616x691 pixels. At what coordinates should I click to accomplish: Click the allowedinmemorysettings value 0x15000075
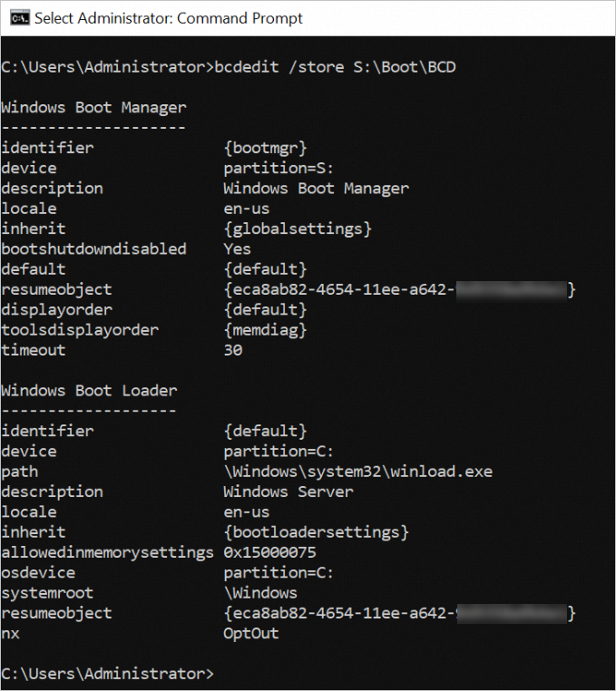269,552
